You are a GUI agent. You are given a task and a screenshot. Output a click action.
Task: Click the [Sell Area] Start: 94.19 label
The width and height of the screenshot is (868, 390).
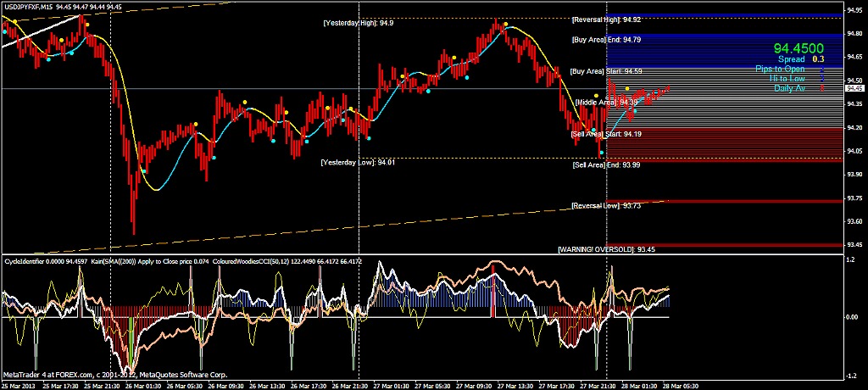click(x=606, y=134)
